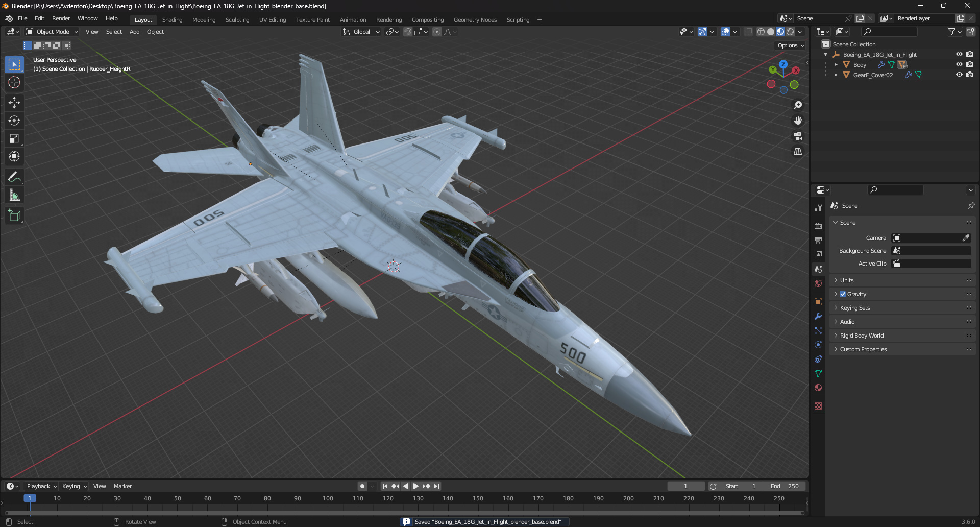The height and width of the screenshot is (527, 980).
Task: Open the Global transform orientation dropdown
Action: tap(361, 32)
